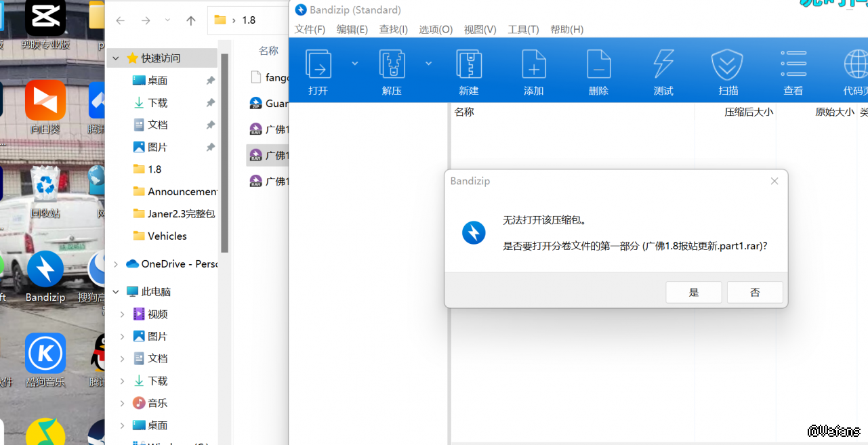
Task: Click the 测试 (Test) lightning icon
Action: click(663, 64)
